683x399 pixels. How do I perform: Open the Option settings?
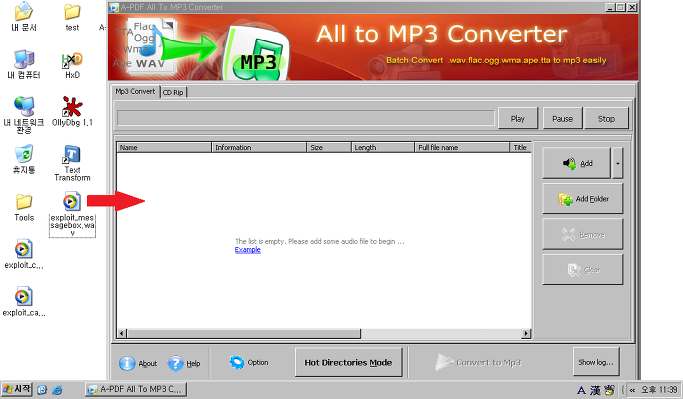click(x=249, y=362)
